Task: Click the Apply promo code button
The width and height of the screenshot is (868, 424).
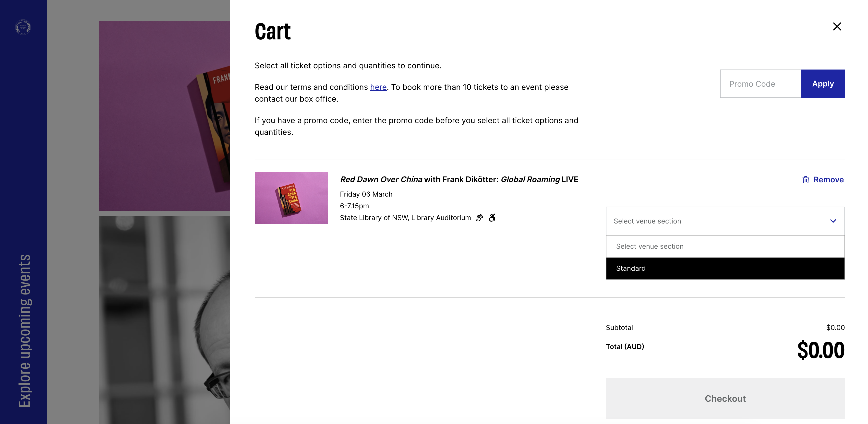Action: click(x=822, y=84)
